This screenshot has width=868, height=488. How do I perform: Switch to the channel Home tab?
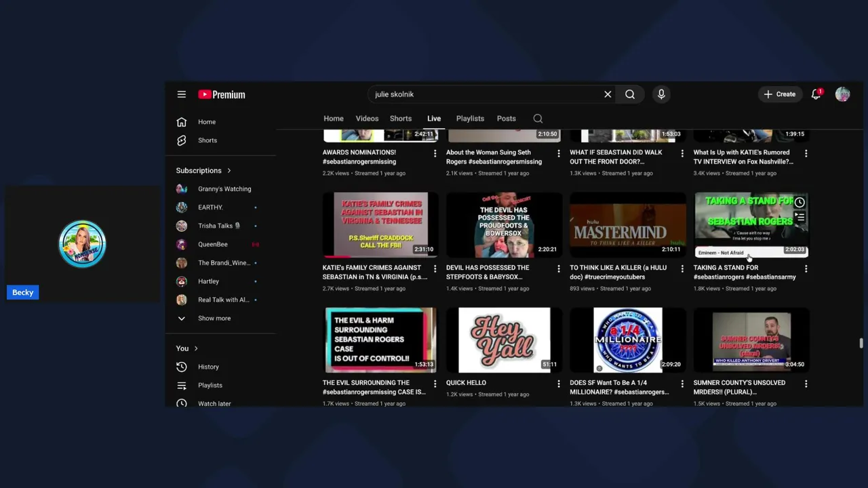(334, 119)
